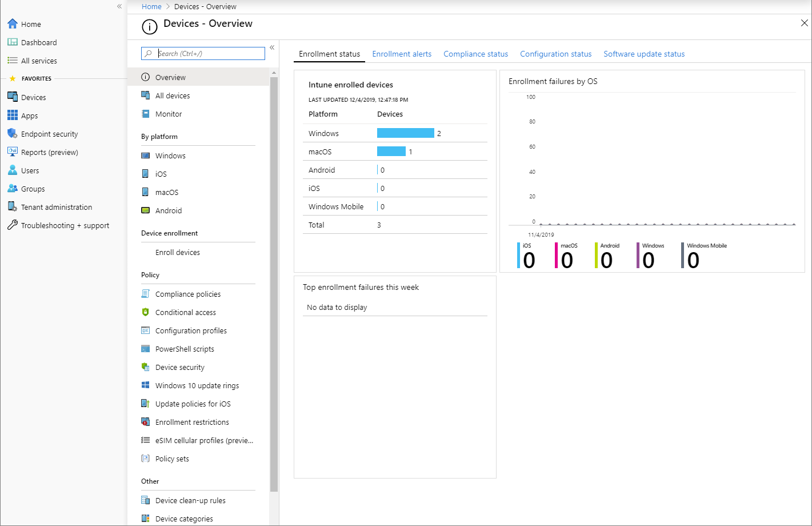Click the Home icon in left sidebar
This screenshot has width=812, height=526.
(13, 24)
